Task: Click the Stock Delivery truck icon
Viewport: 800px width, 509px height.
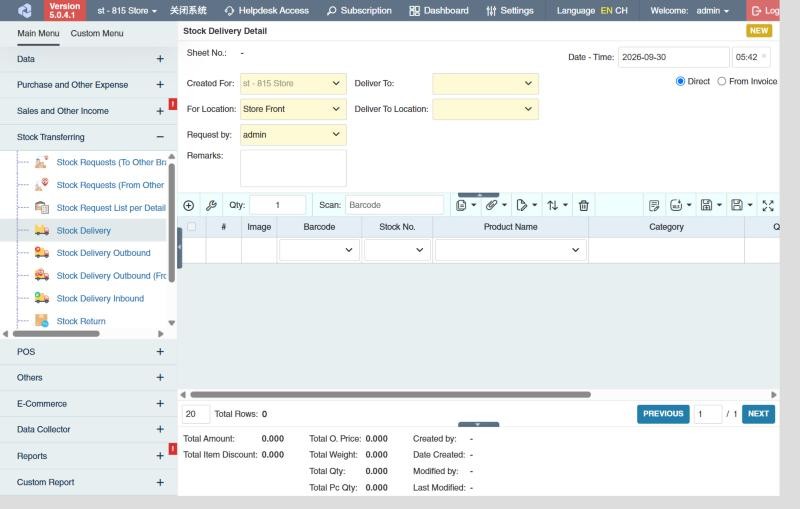Action: pos(41,231)
